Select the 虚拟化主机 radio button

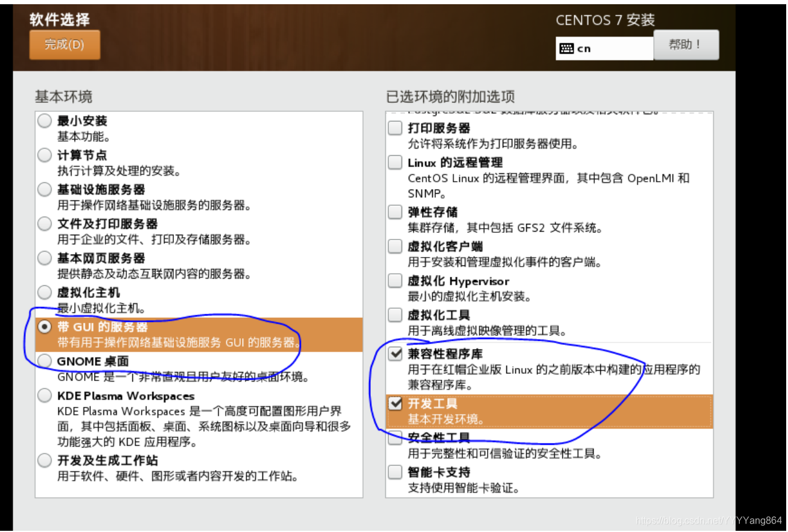click(45, 292)
